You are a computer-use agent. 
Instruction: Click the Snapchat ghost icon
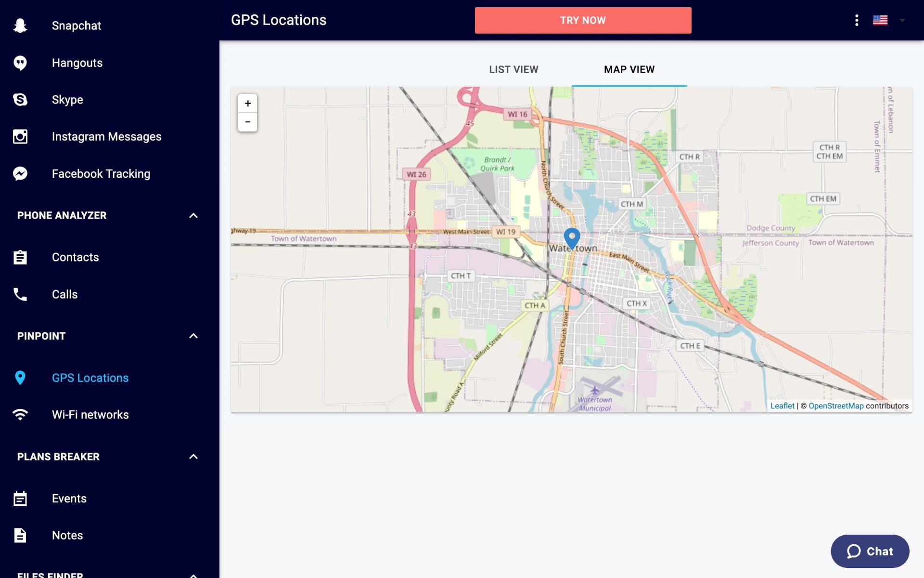[x=20, y=26]
